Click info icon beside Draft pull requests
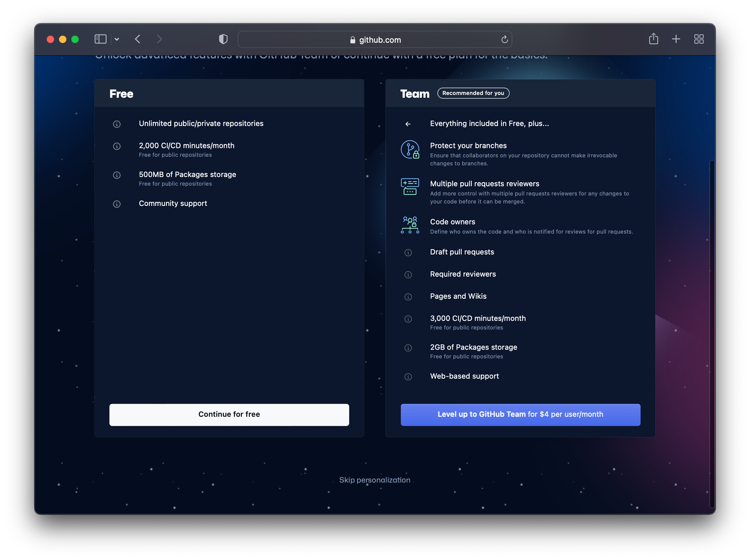 (x=408, y=253)
